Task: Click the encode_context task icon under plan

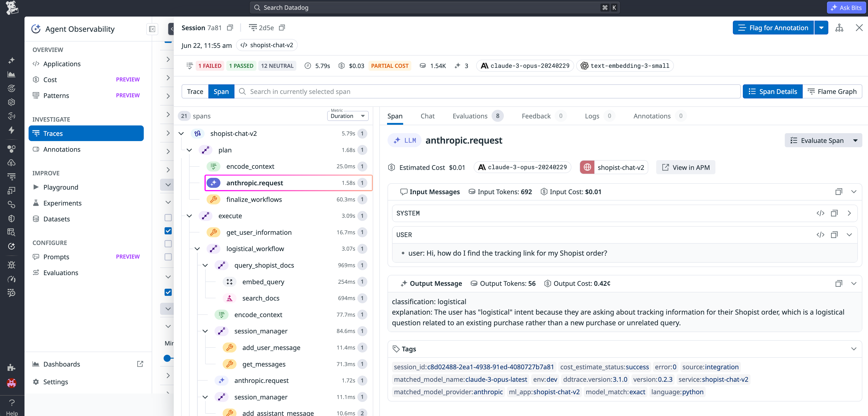Action: pos(213,166)
